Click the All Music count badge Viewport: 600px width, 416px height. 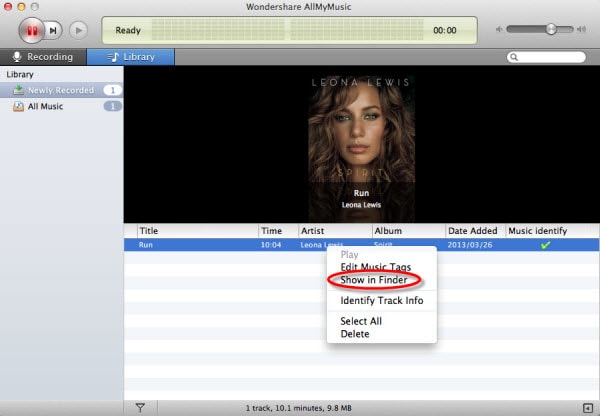click(x=112, y=106)
